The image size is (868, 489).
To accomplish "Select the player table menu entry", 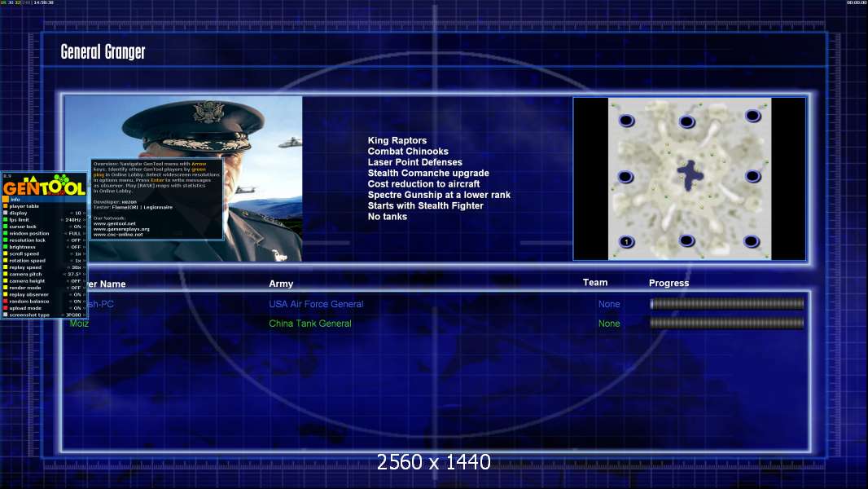I will coord(24,206).
